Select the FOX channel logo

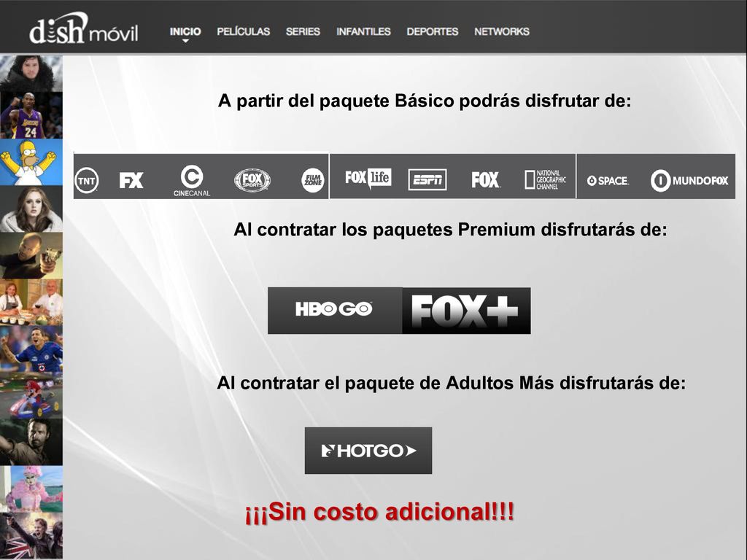485,180
